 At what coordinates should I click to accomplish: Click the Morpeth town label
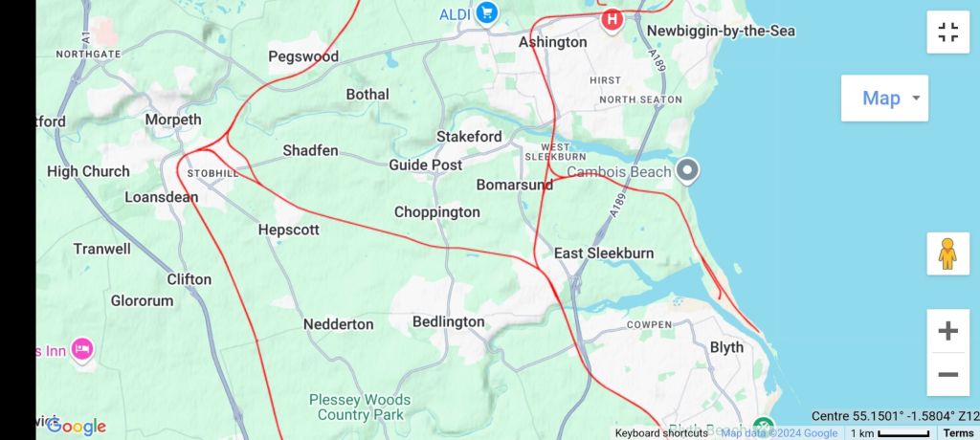click(x=173, y=120)
